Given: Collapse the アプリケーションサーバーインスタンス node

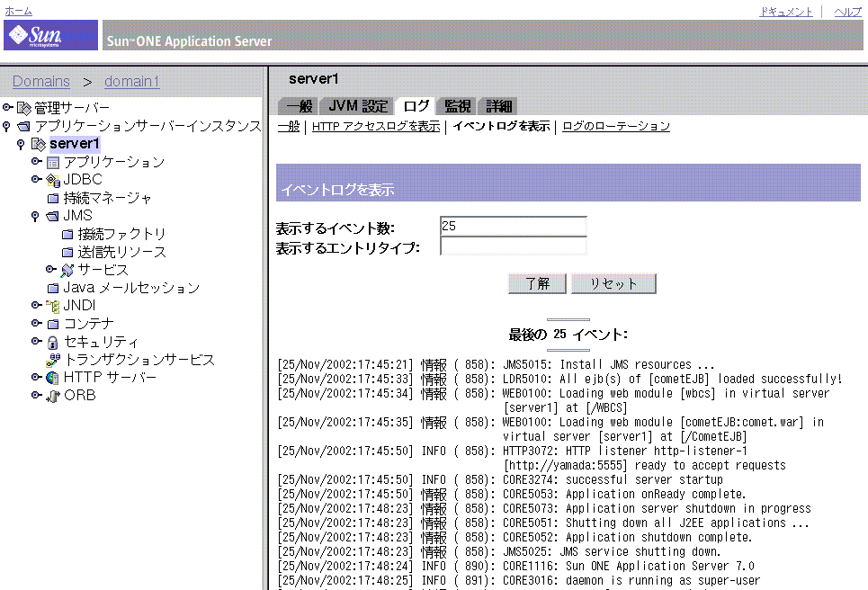Looking at the screenshot, I should pos(6,127).
